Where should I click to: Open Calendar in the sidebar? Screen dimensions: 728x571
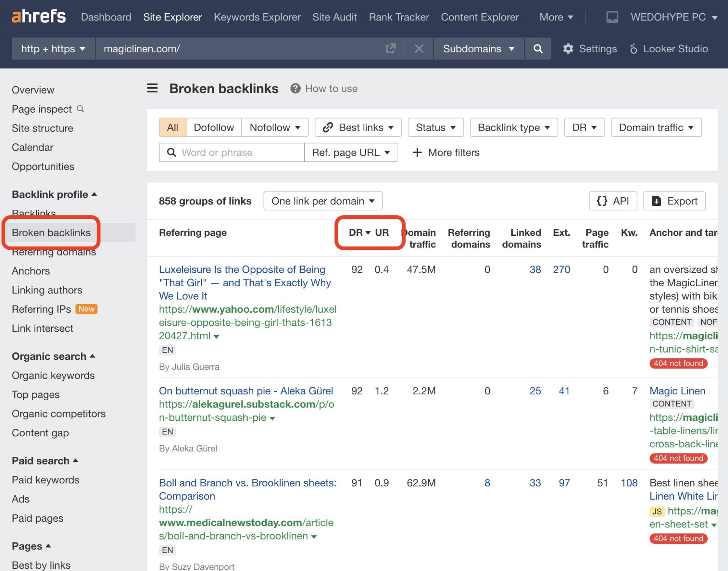click(33, 147)
